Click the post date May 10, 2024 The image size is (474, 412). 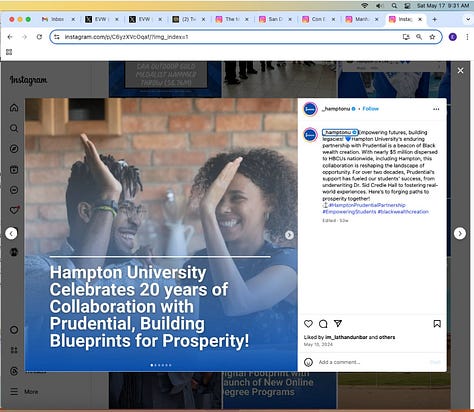(318, 344)
